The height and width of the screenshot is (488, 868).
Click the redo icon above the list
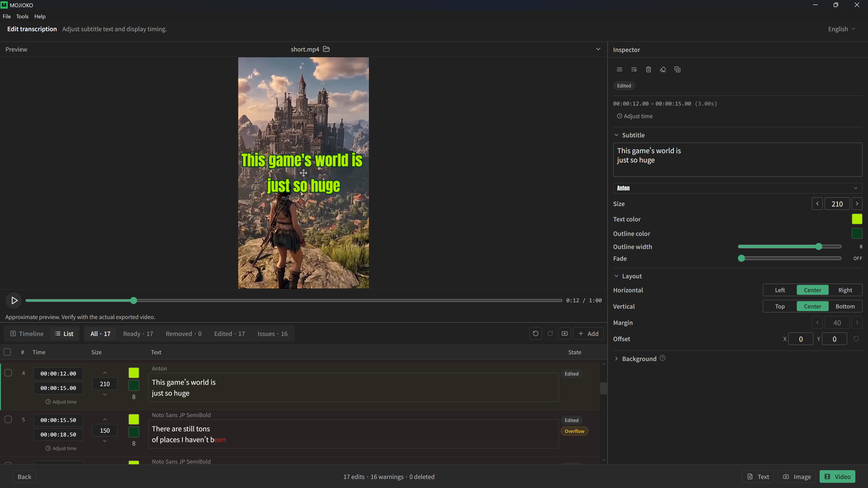550,333
